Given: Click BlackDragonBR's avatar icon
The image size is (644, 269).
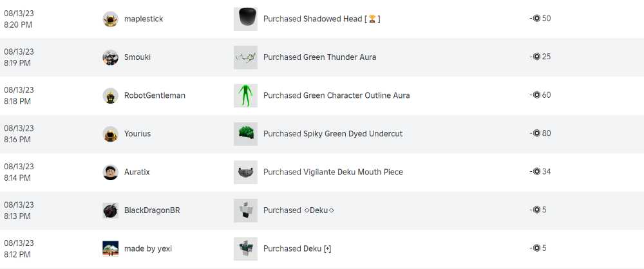Looking at the screenshot, I should 110,210.
